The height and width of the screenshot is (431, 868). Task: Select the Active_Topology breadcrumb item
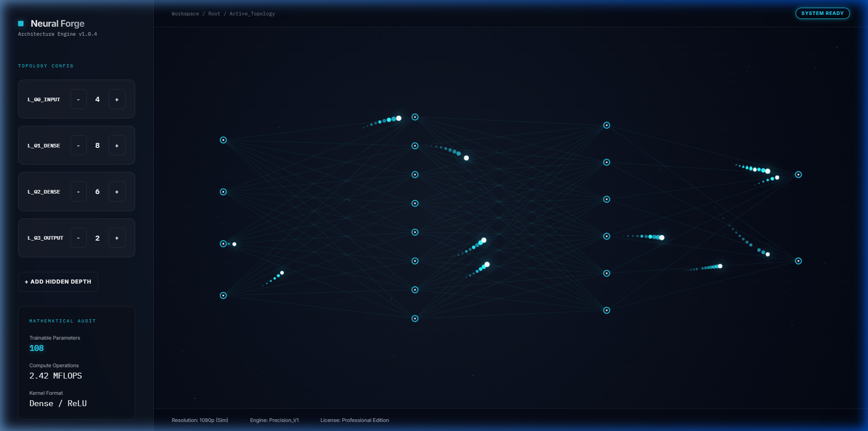(x=252, y=14)
